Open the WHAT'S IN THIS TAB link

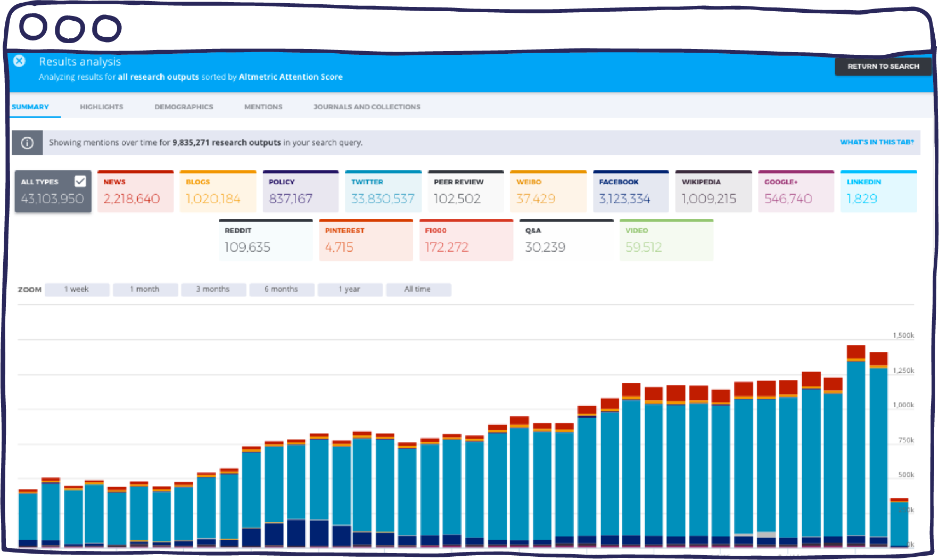pos(876,142)
